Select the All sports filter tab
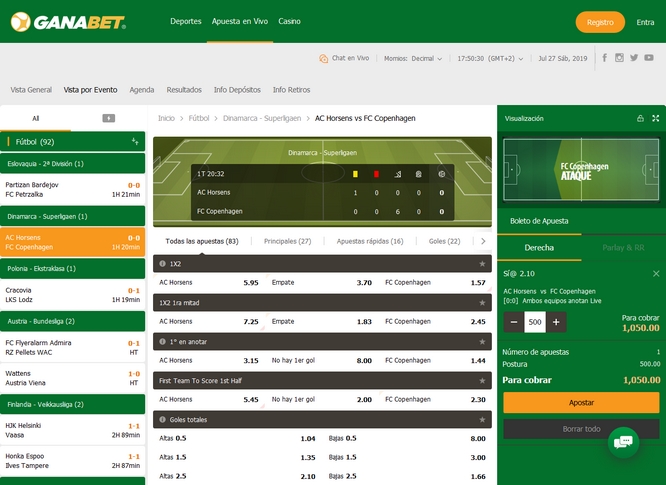The height and width of the screenshot is (485, 666). click(36, 118)
